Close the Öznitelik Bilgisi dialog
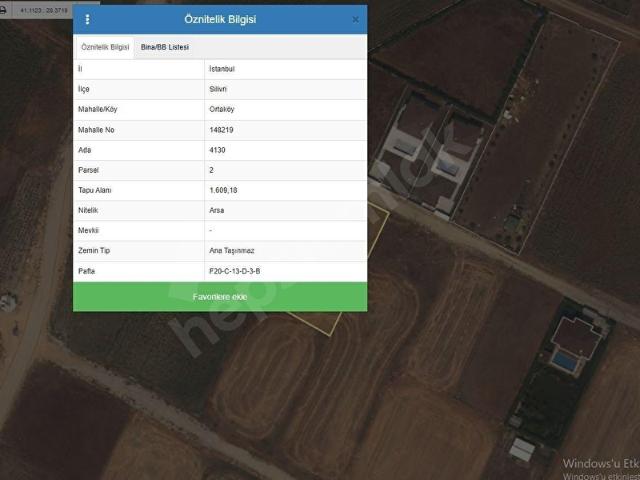The height and width of the screenshot is (480, 640). point(356,19)
